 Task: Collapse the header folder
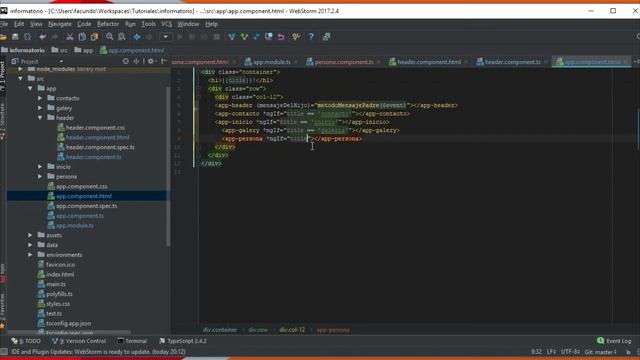(40, 118)
